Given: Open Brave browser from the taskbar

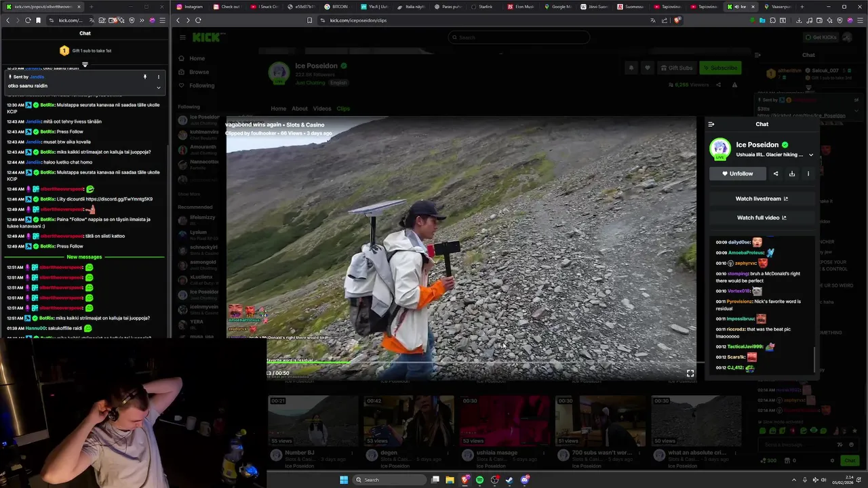Looking at the screenshot, I should [465, 480].
